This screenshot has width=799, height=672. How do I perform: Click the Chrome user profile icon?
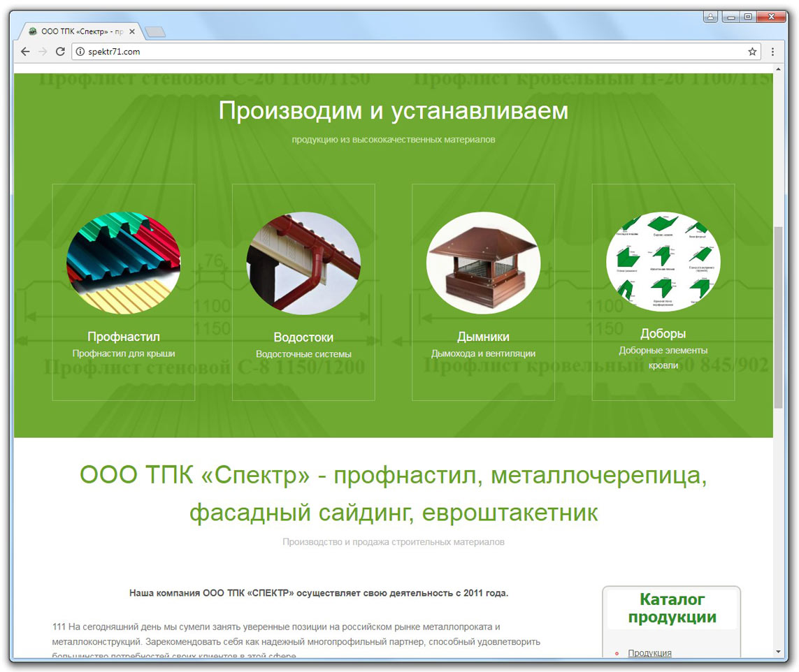click(x=710, y=17)
